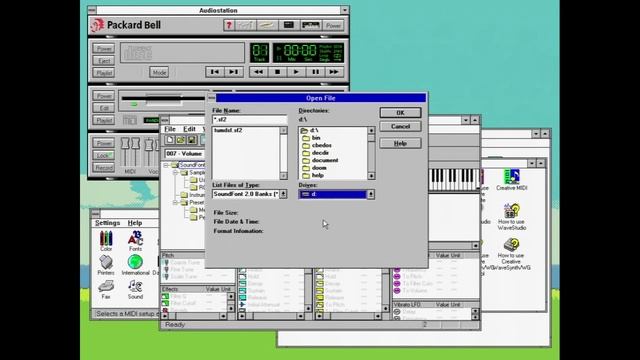Skip to previous track in CD player

click(215, 72)
